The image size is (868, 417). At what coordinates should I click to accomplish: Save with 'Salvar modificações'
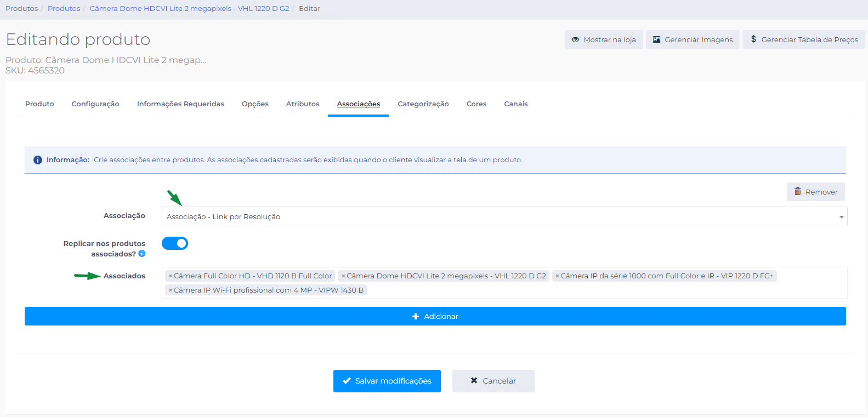(387, 381)
